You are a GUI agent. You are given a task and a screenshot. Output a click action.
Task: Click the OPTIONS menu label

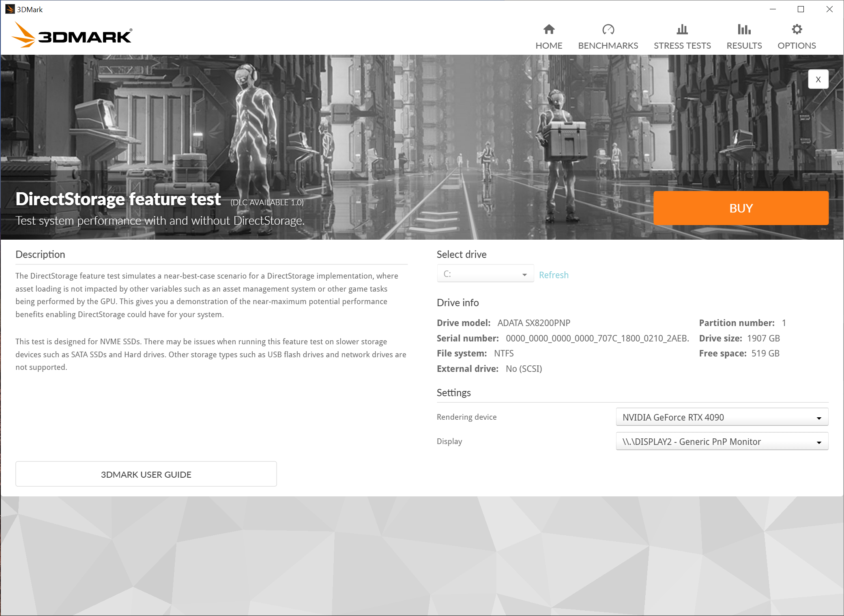(797, 45)
